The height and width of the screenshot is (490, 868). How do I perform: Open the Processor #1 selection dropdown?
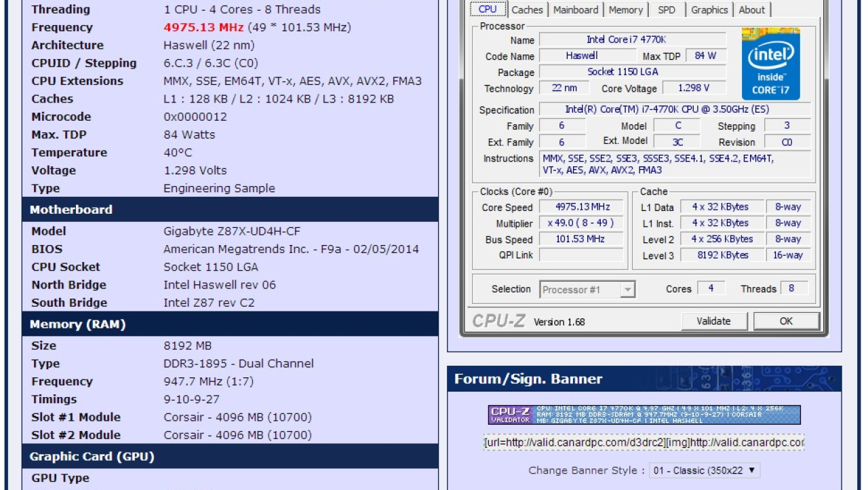587,290
